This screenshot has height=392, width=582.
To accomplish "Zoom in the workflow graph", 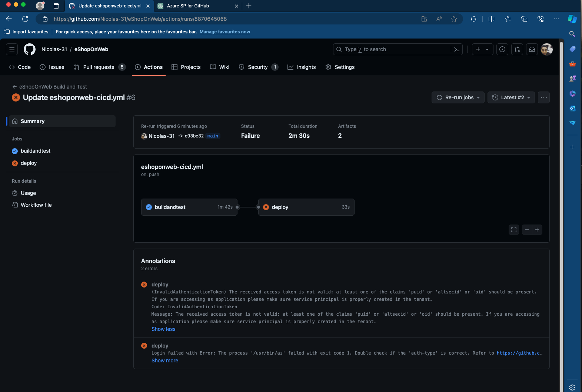I will [537, 230].
